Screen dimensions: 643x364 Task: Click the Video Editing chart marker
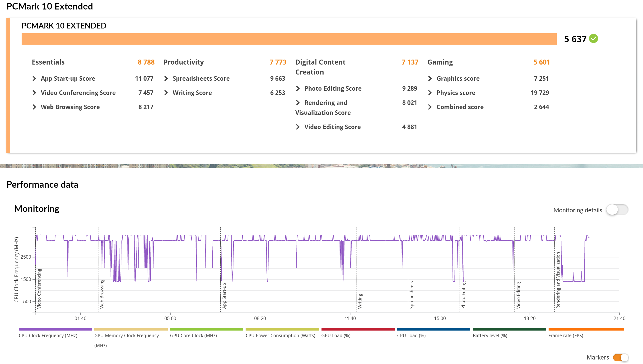pos(518,295)
